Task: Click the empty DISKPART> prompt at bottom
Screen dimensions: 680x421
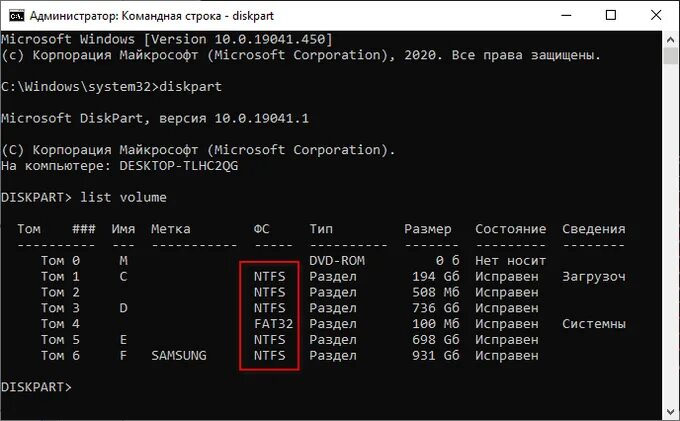Action: click(36, 387)
